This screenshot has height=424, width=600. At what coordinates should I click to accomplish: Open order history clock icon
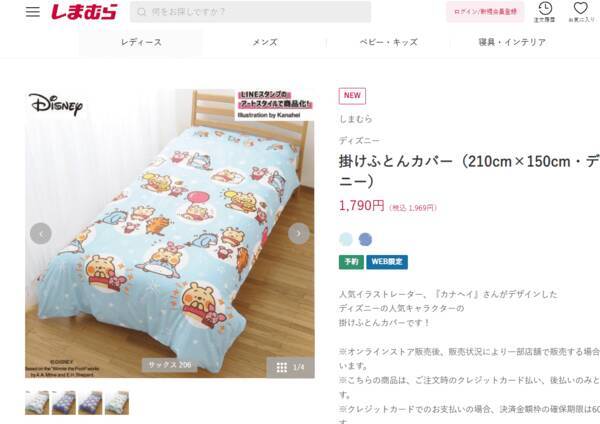pos(545,12)
